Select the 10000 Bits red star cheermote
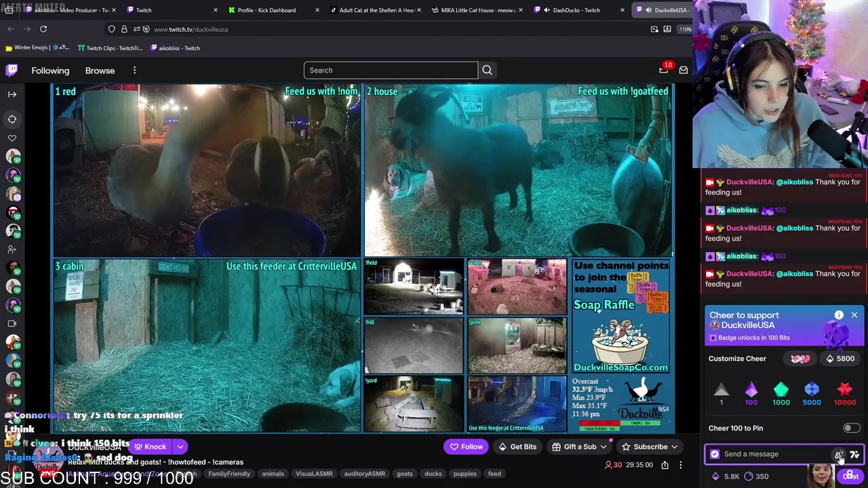The image size is (868, 488). [845, 394]
